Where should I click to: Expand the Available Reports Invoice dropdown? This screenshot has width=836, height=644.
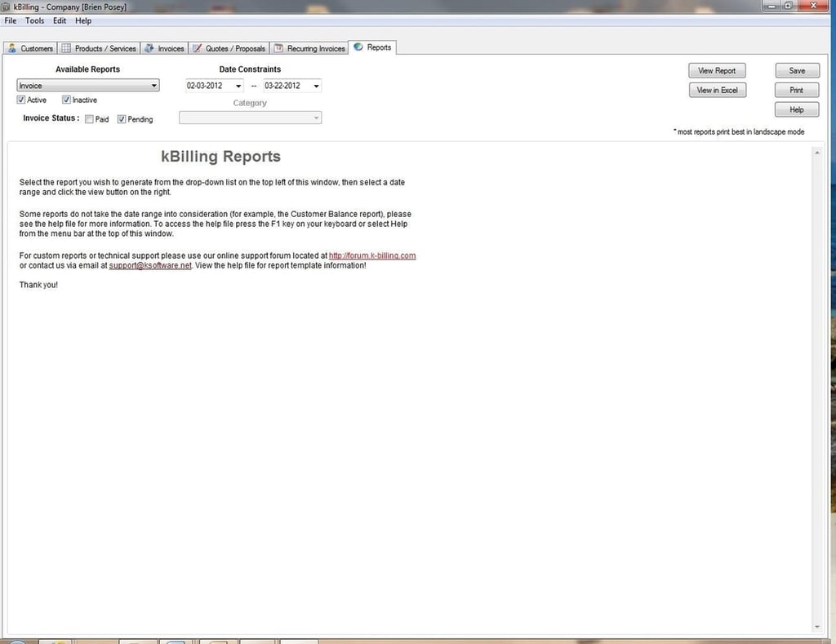tap(88, 86)
